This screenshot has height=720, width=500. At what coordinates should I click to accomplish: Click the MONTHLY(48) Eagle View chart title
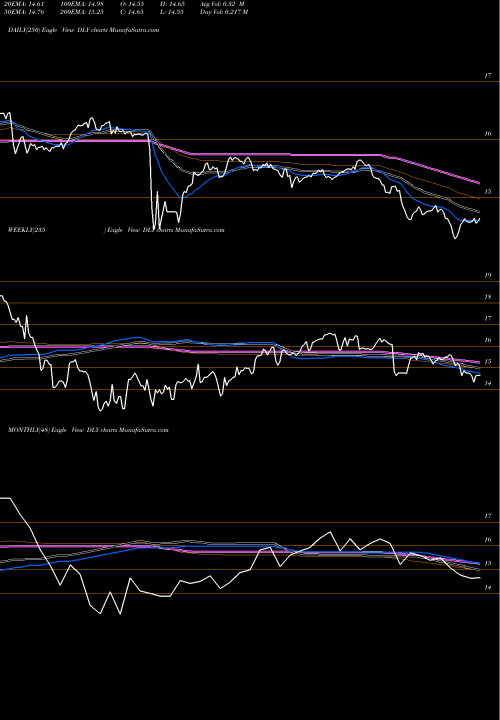point(88,430)
